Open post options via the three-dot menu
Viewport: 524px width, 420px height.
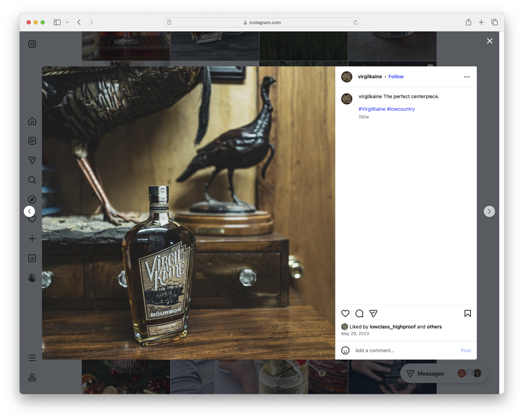(x=467, y=77)
